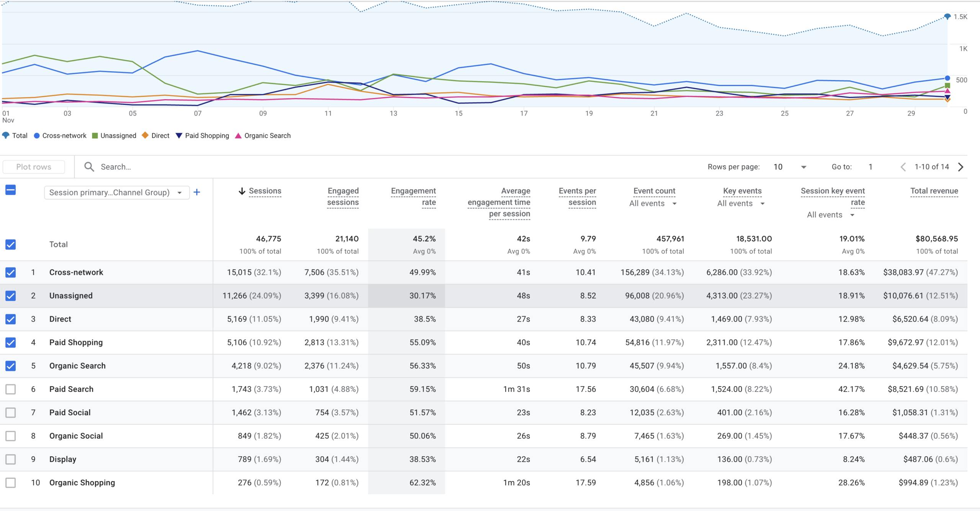Viewport: 980px width, 511px height.
Task: Click the previous page chevron
Action: tap(903, 167)
